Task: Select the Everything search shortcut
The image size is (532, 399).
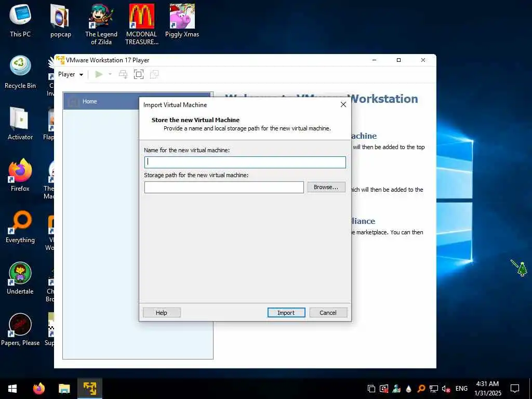Action: pos(20,227)
